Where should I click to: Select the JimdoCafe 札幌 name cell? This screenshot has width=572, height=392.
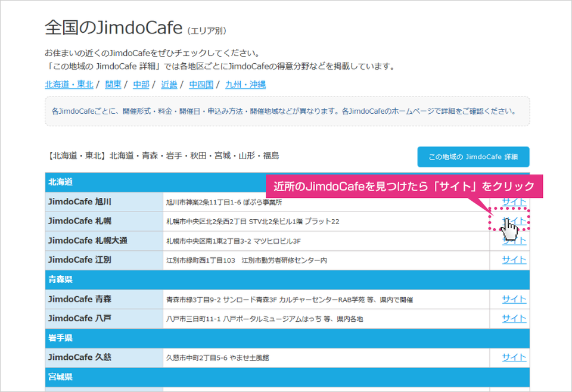(104, 221)
